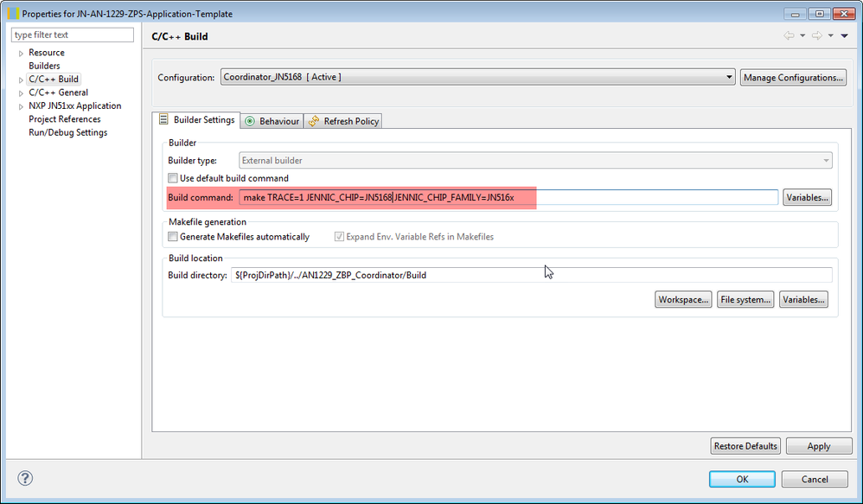Click the back navigation arrow icon
The image size is (863, 504).
coord(789,36)
